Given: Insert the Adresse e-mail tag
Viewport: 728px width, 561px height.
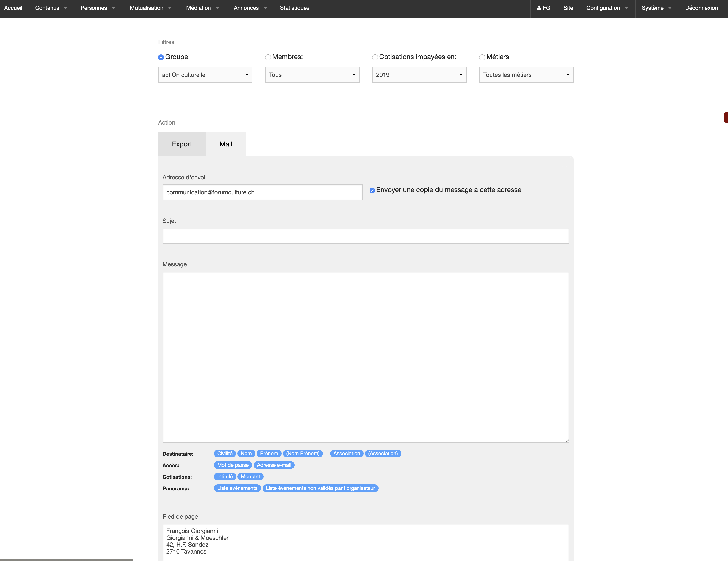Looking at the screenshot, I should click(x=274, y=465).
